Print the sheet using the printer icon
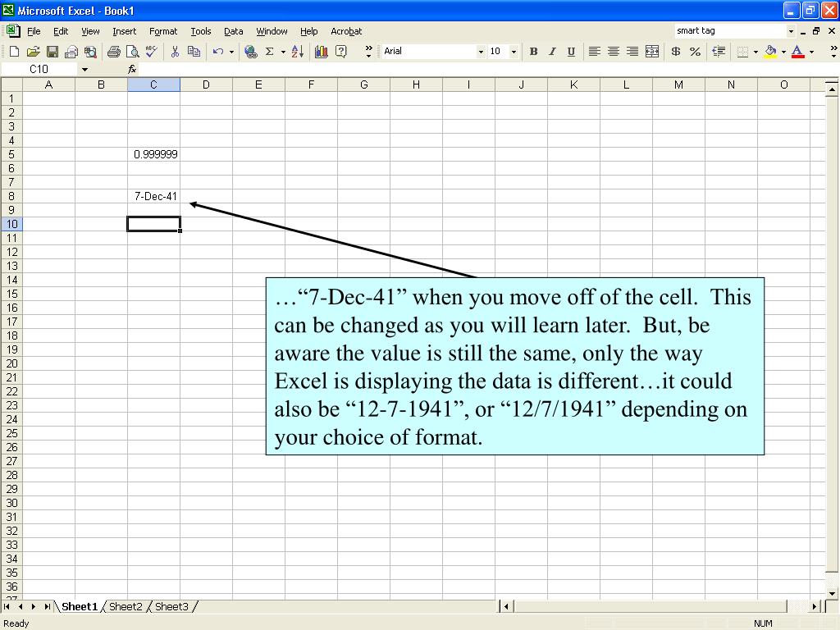Screen dimensions: 840x630 pos(113,52)
